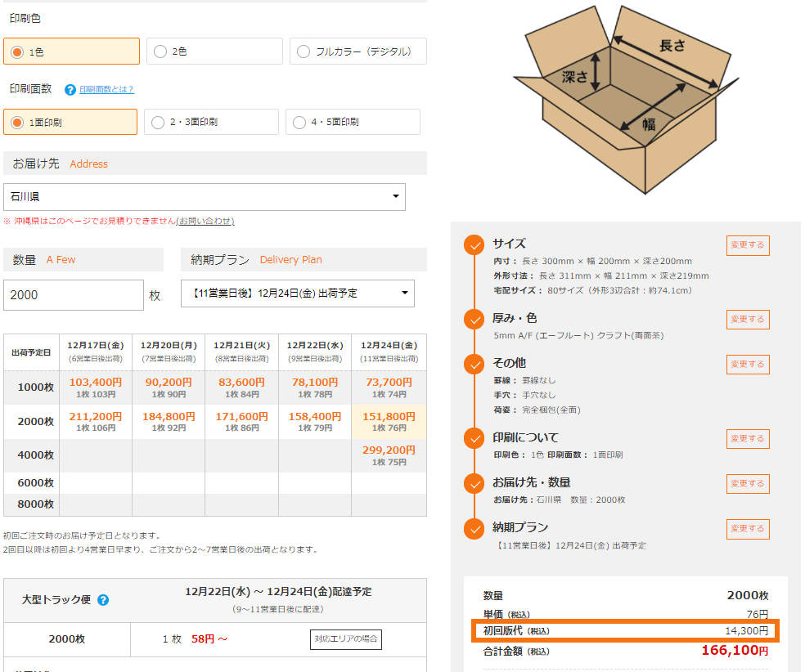Click the checkmark icon beside 厚み・色

click(x=473, y=320)
